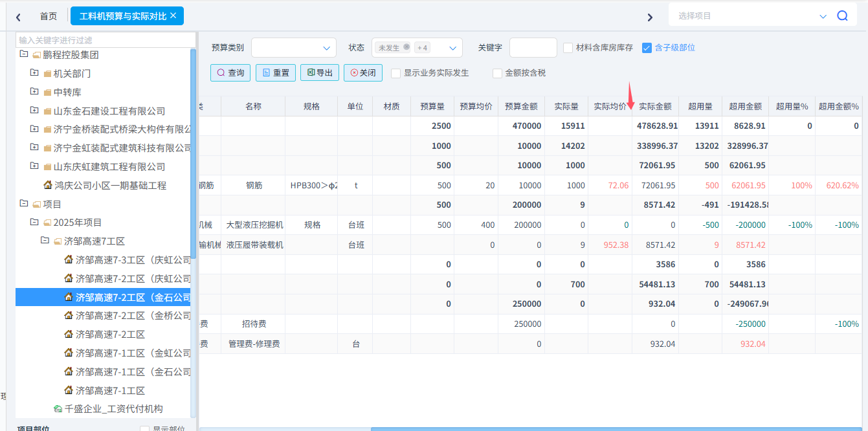Click the 导出 button
Image resolution: width=868 pixels, height=431 pixels.
point(320,72)
